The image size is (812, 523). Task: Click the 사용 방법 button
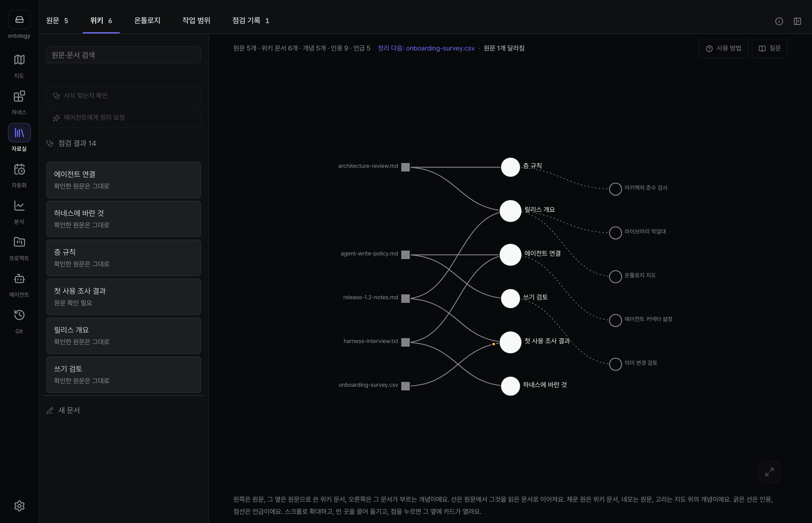[724, 48]
